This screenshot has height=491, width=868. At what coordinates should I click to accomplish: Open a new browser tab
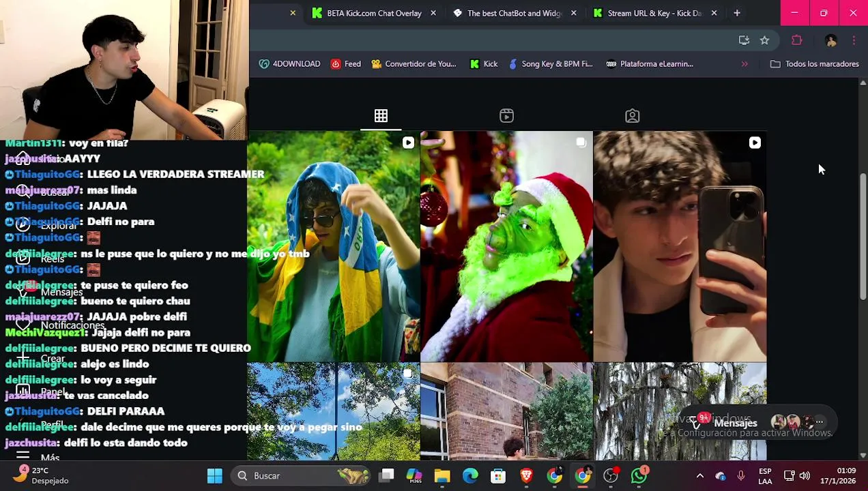point(737,13)
